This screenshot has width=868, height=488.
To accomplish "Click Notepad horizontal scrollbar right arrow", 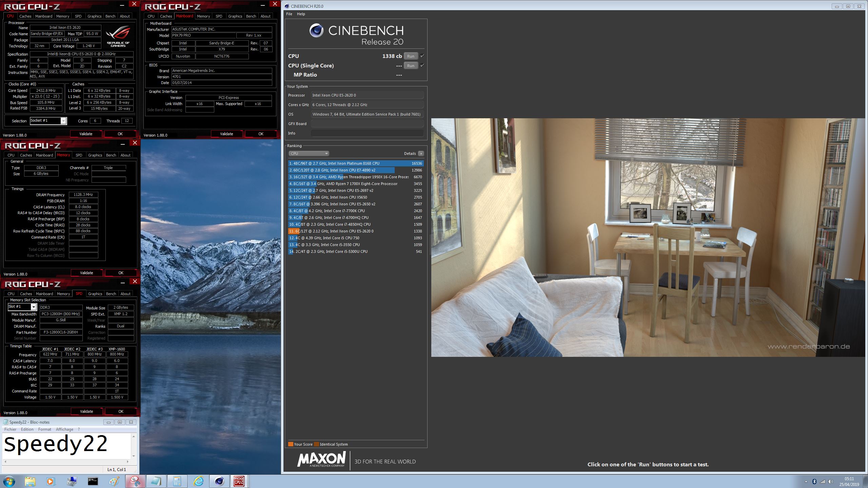I will point(127,462).
